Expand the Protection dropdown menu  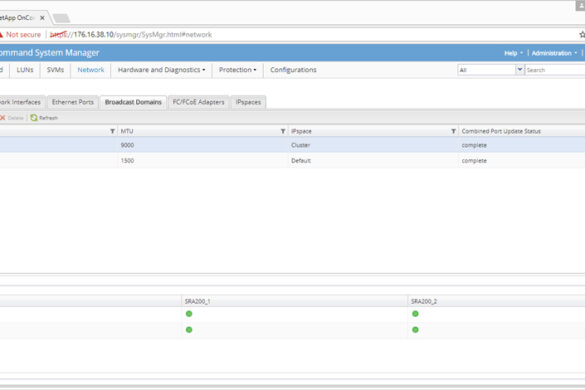238,70
